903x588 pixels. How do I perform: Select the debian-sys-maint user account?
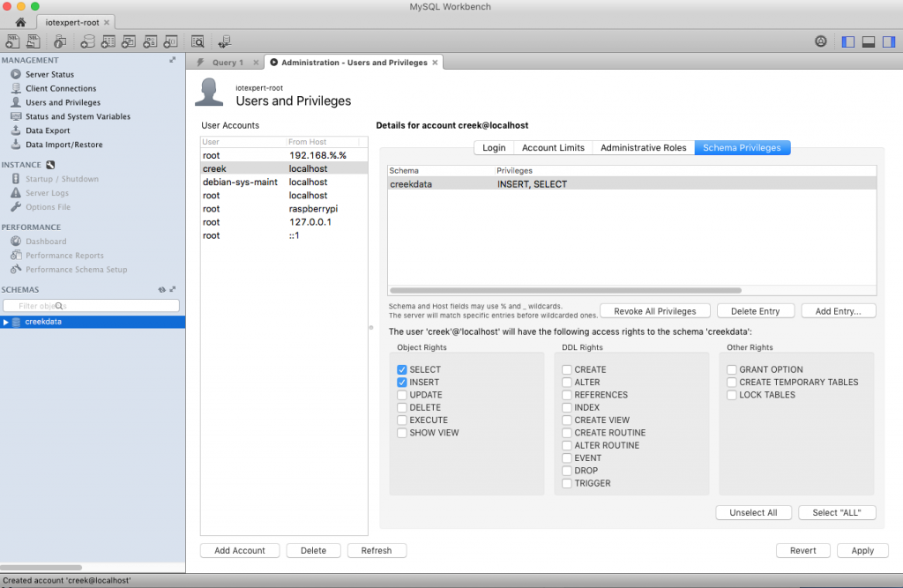point(284,182)
